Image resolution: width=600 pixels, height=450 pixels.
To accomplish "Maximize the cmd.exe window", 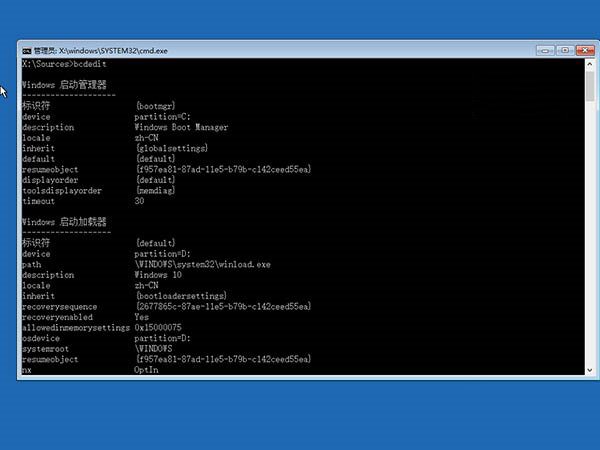I will coord(564,49).
